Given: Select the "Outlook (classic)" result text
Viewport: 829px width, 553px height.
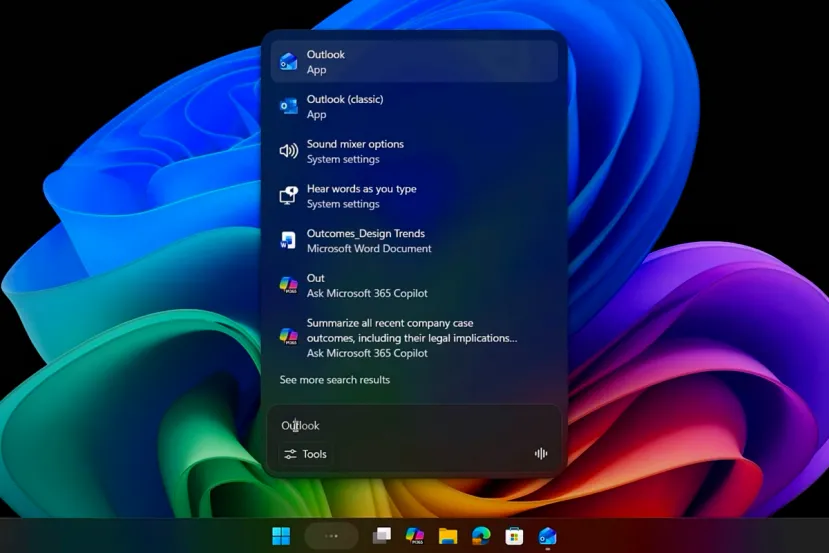Looking at the screenshot, I should [345, 99].
